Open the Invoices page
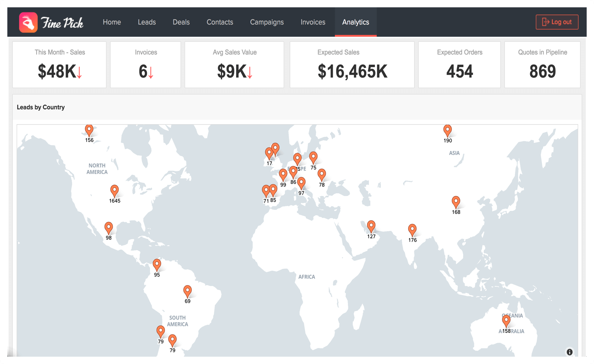This screenshot has width=594, height=364. (x=312, y=22)
